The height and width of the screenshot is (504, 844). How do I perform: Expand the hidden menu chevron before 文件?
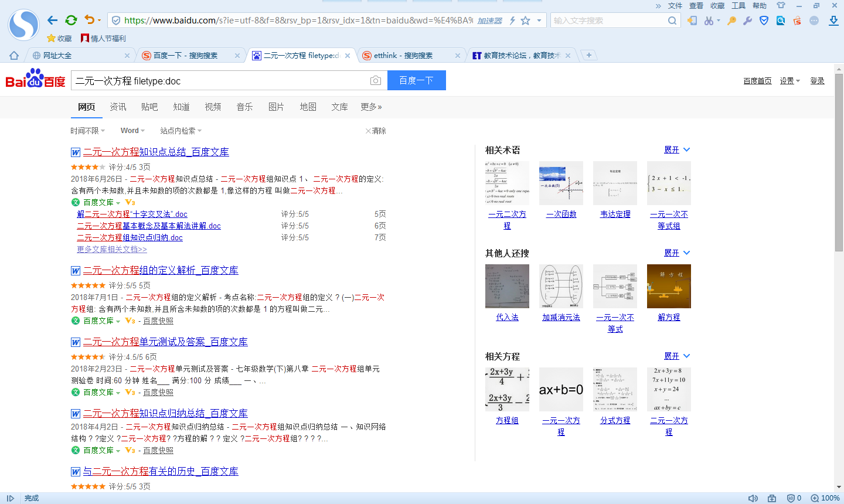[x=658, y=6]
